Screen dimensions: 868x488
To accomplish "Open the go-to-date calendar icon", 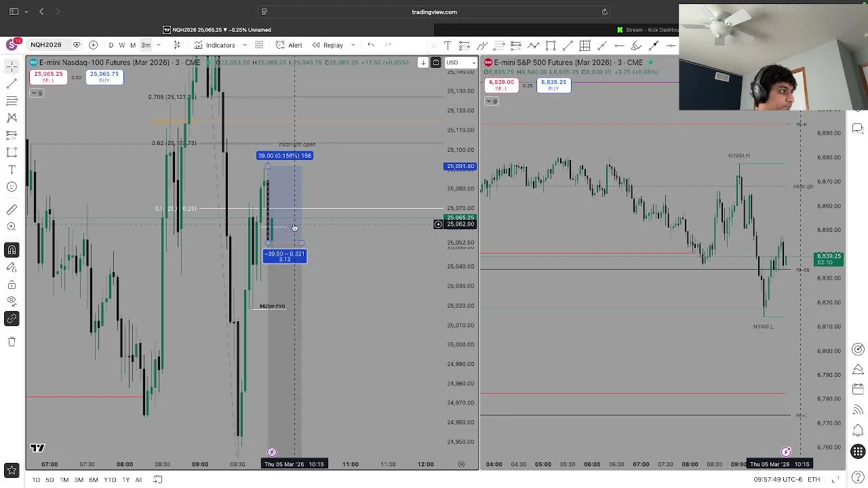I will point(157,480).
